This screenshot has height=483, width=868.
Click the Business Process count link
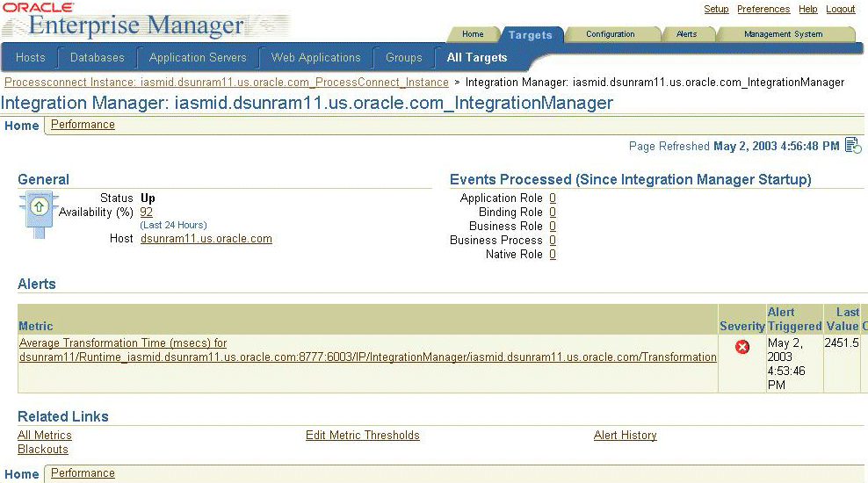(x=553, y=240)
